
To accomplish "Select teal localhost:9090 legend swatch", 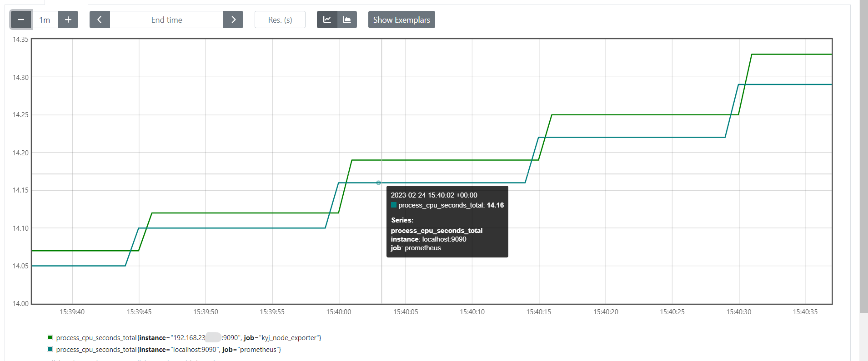I will coord(50,349).
